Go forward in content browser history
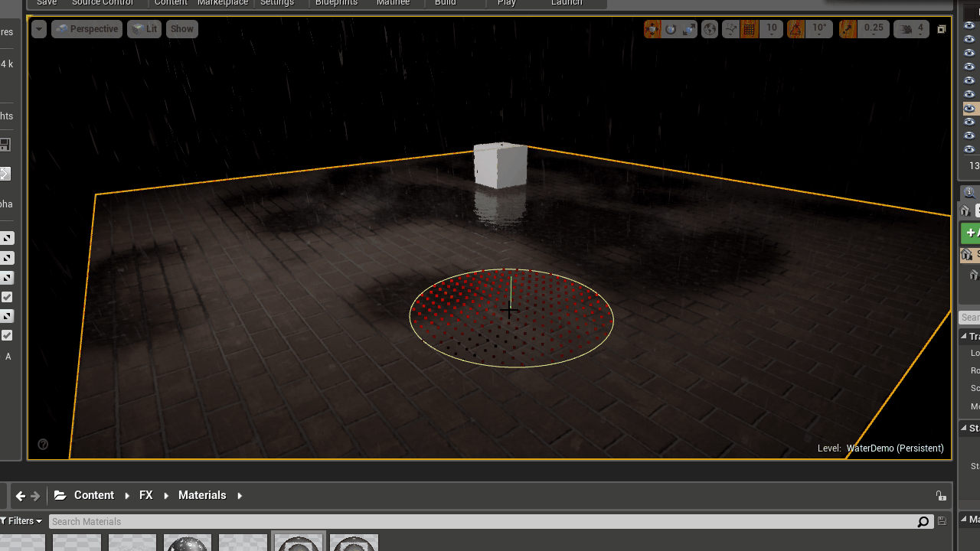Image resolution: width=980 pixels, height=551 pixels. click(x=35, y=496)
